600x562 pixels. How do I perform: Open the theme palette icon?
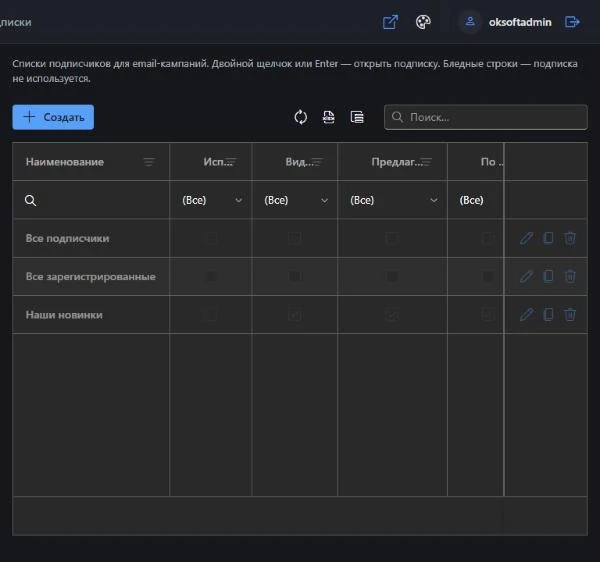coord(423,22)
